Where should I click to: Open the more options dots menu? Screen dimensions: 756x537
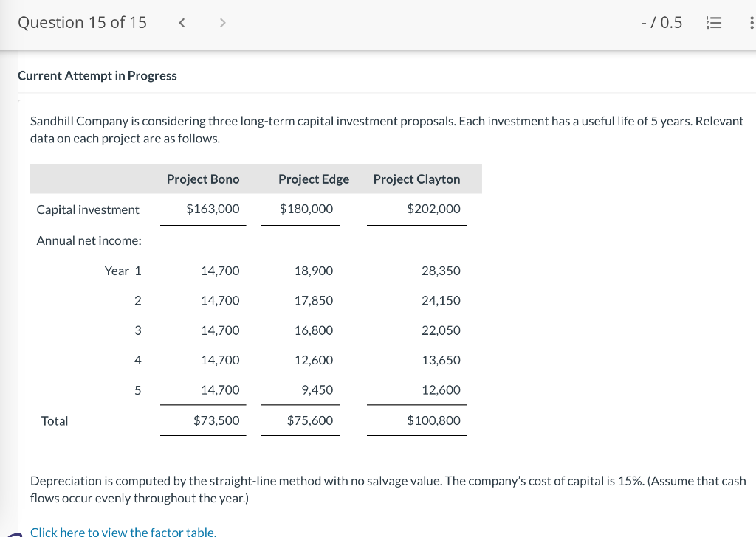coord(752,23)
